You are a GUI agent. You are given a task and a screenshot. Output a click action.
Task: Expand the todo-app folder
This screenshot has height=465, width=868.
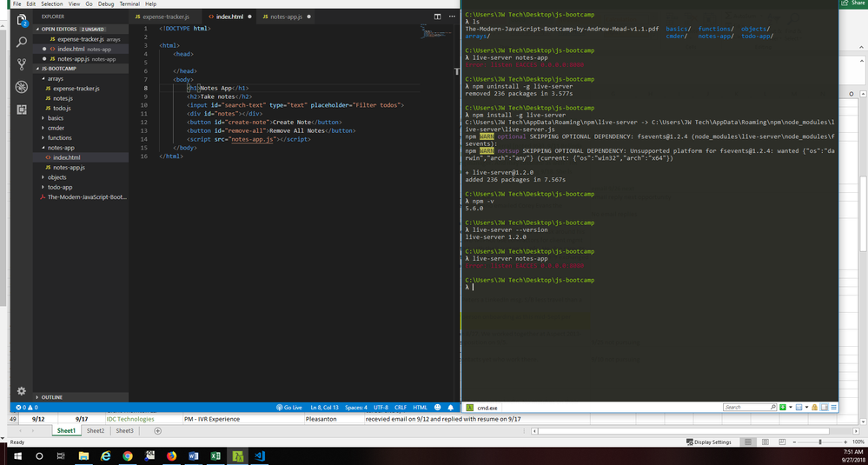(x=60, y=187)
